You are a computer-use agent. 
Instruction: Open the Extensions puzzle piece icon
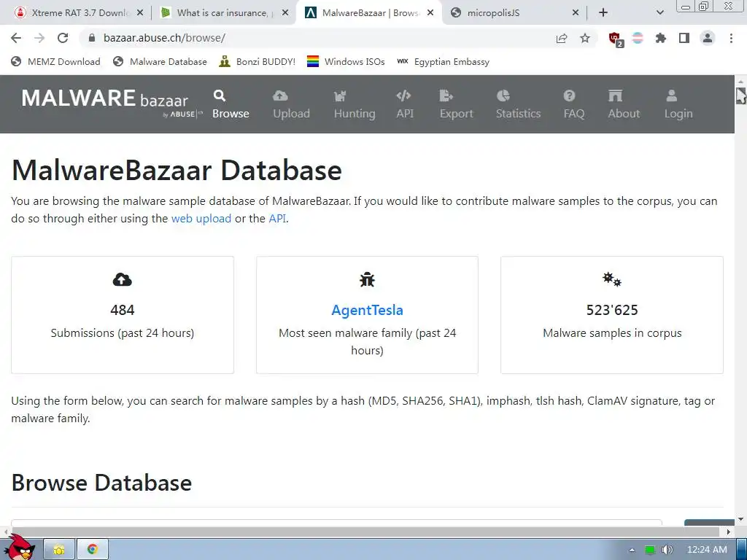[x=661, y=38]
